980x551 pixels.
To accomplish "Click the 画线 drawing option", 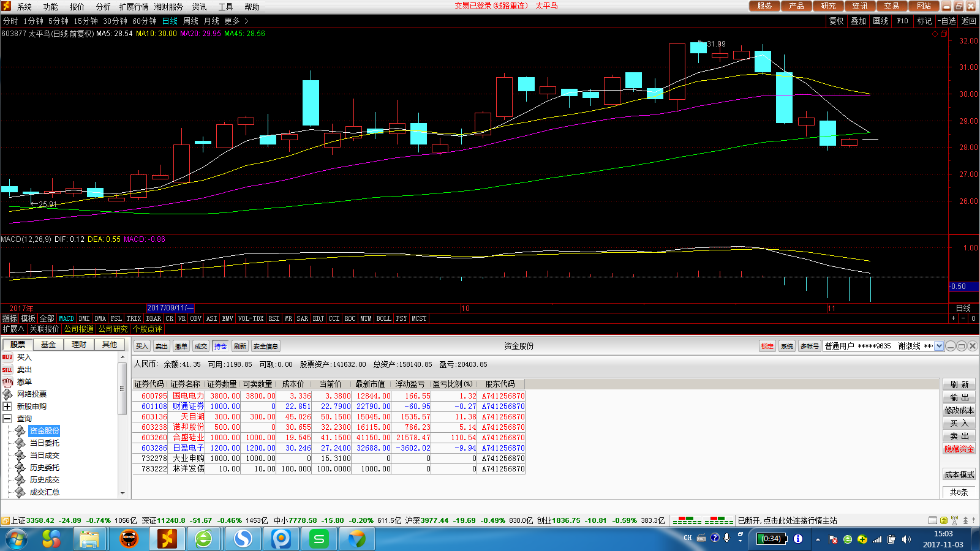I will click(880, 21).
